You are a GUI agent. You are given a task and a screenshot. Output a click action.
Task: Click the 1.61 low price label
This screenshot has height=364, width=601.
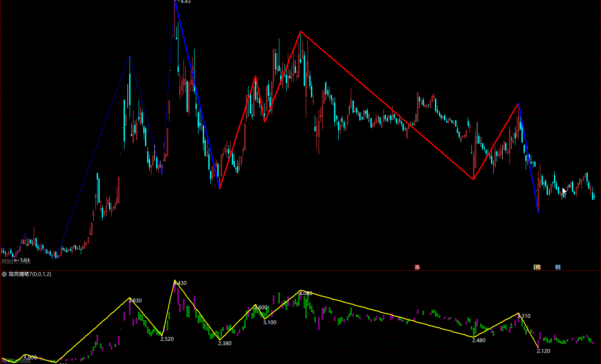[24, 260]
